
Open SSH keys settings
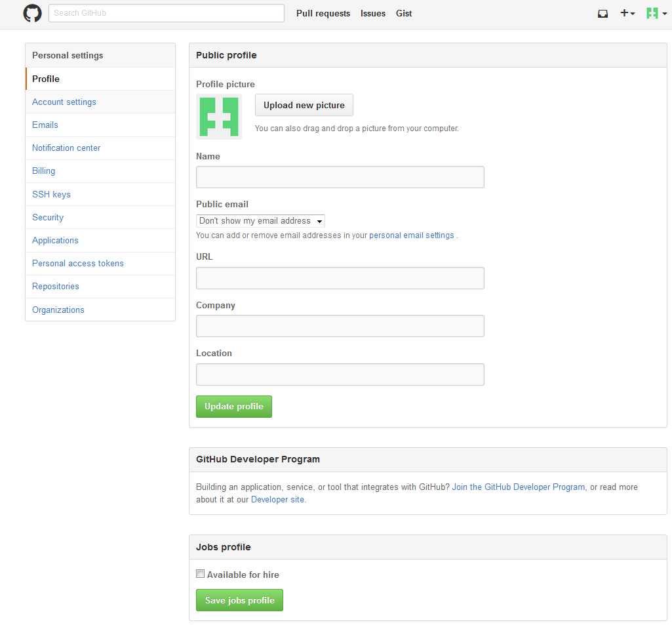(100, 194)
